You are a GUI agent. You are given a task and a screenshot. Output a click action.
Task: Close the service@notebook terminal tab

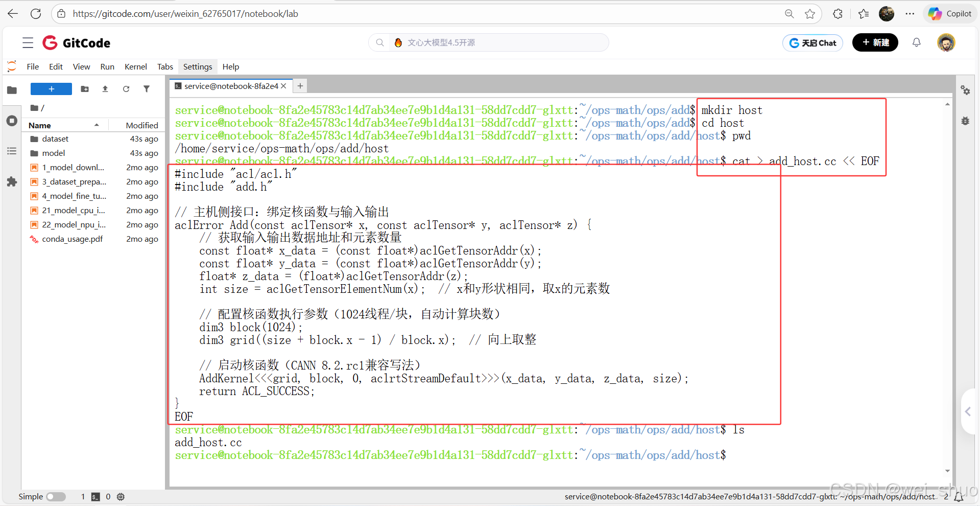tap(284, 86)
